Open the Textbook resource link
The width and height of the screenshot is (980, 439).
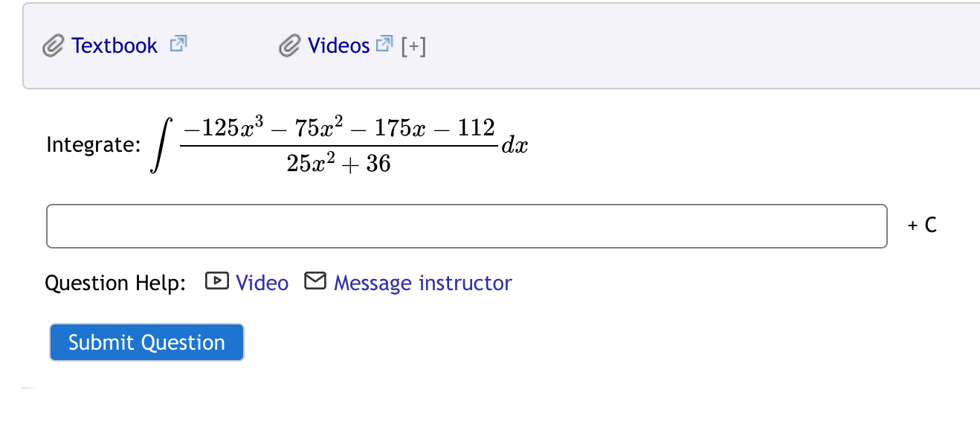113,45
